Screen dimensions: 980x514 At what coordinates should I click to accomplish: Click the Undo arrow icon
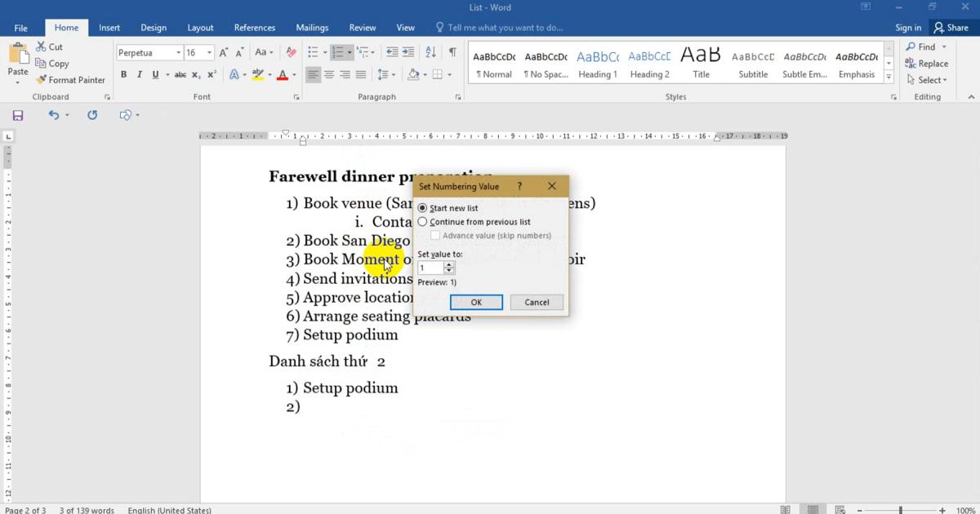[x=53, y=115]
